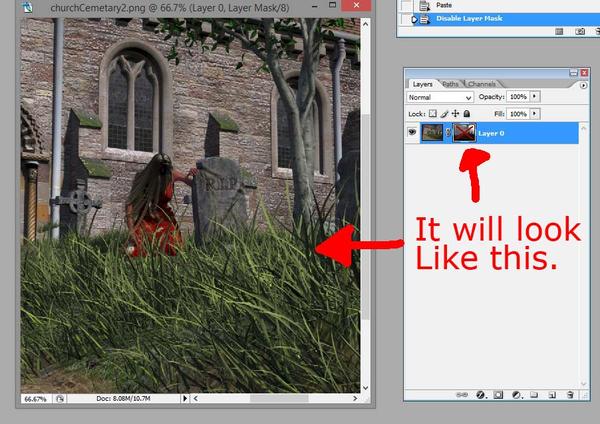Viewport: 600px width, 424px height.
Task: Click the new snapshot camera icon
Action: [580, 31]
